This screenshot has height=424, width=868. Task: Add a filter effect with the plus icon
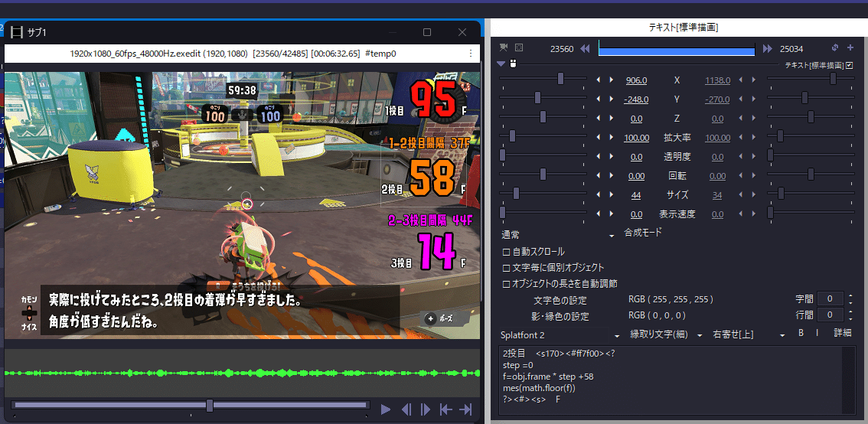click(850, 48)
